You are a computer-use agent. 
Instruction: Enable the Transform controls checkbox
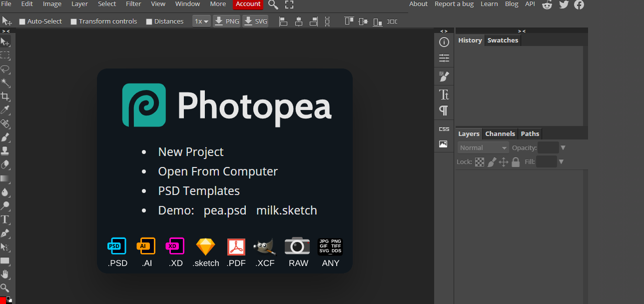pyautogui.click(x=73, y=21)
